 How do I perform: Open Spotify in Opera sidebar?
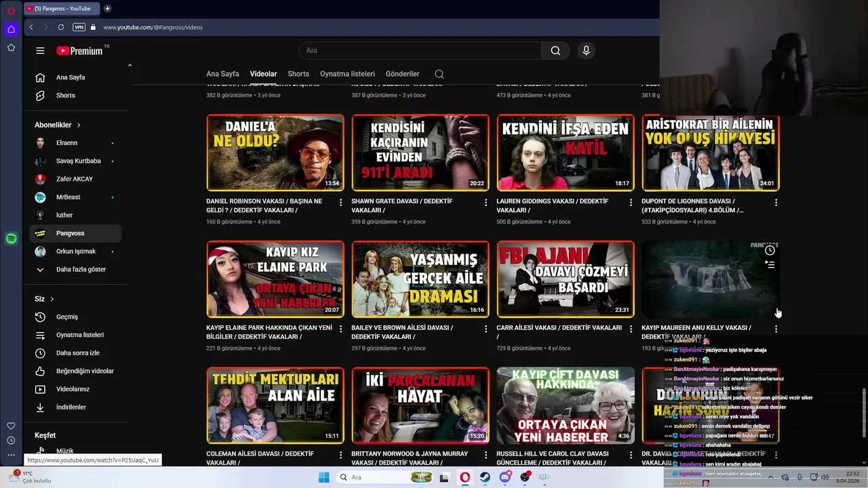11,239
